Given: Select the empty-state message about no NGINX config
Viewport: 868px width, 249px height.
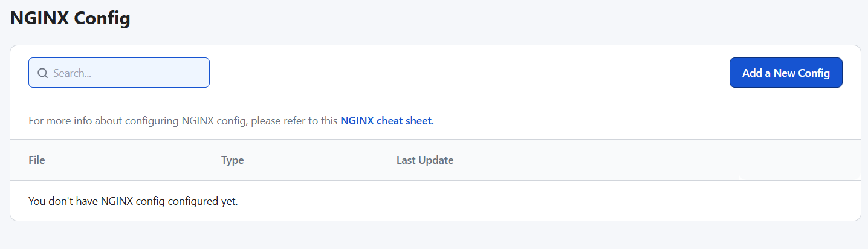Looking at the screenshot, I should pos(133,201).
